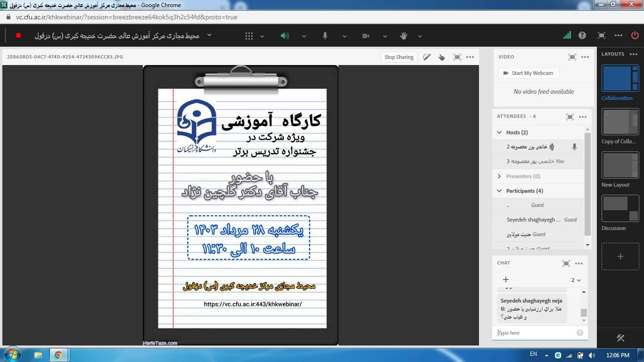Screen dimensions: 644x362
Task: Collapse the Hosts (2) group
Action: tap(499, 132)
